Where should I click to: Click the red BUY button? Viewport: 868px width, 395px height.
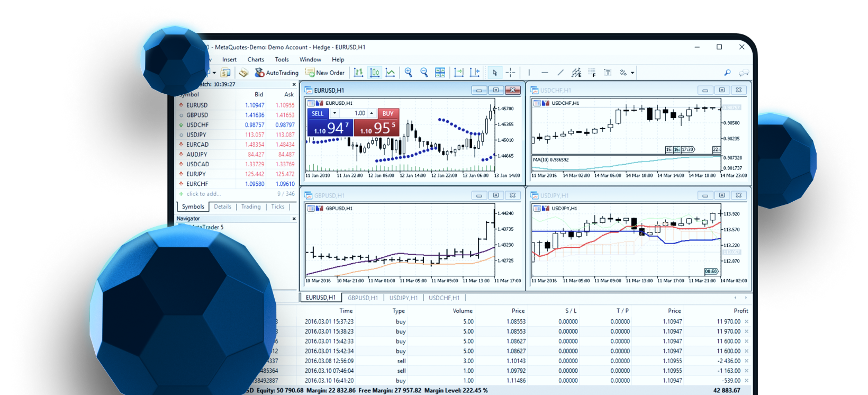click(388, 113)
